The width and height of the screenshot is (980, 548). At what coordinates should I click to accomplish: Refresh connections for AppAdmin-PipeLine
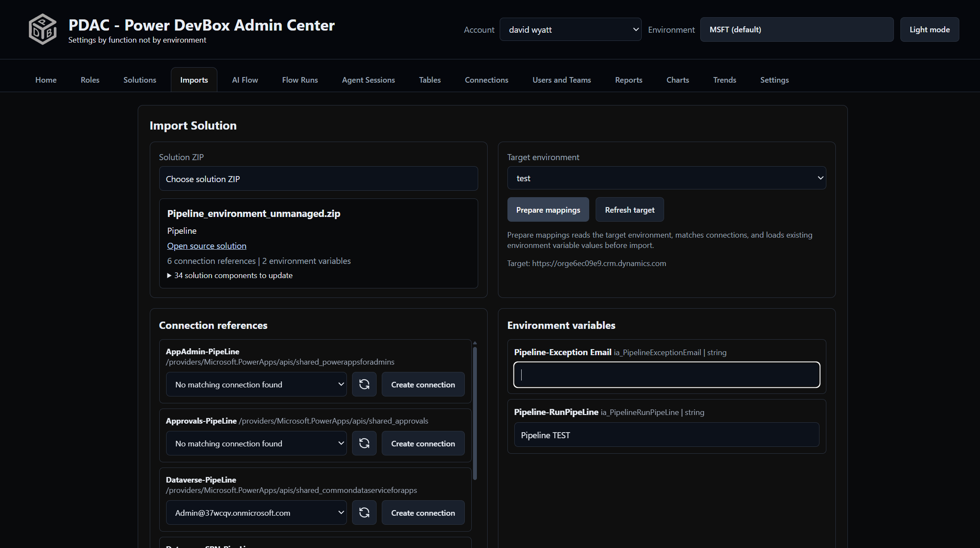pyautogui.click(x=364, y=384)
